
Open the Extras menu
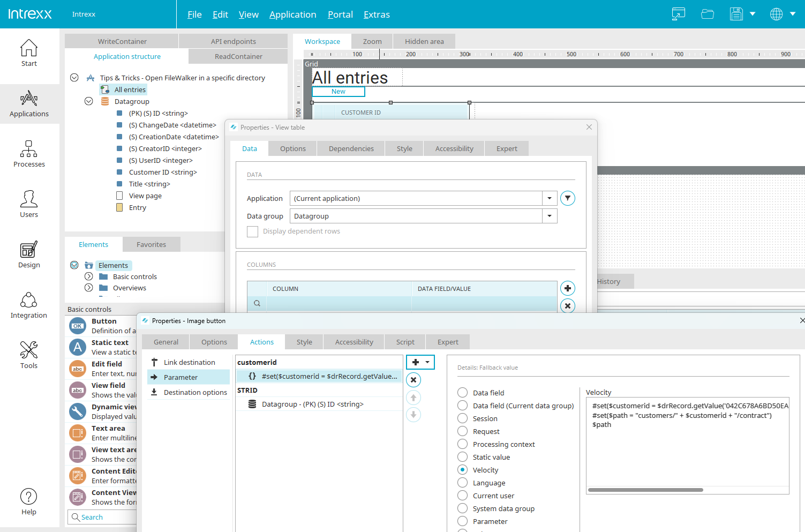pyautogui.click(x=377, y=14)
